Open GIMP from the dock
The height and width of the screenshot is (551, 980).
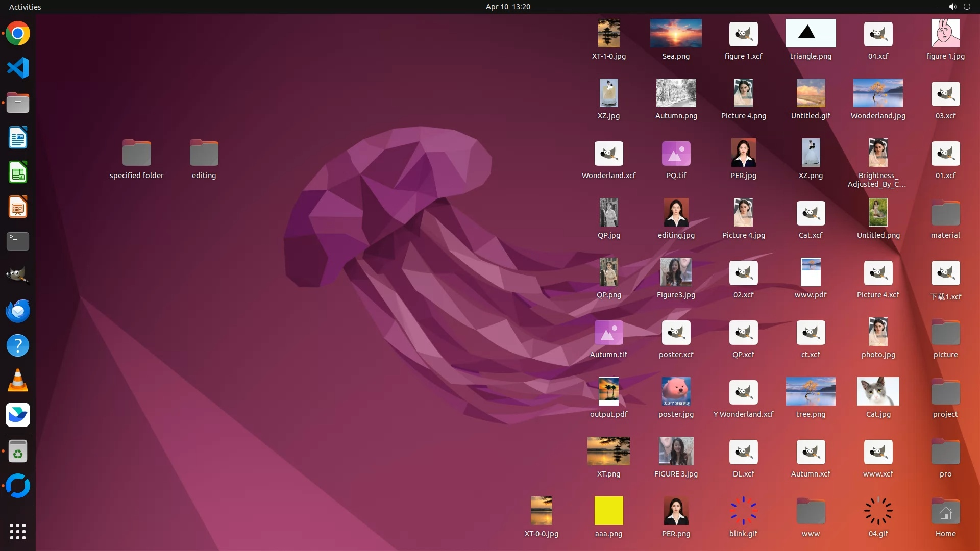click(18, 275)
